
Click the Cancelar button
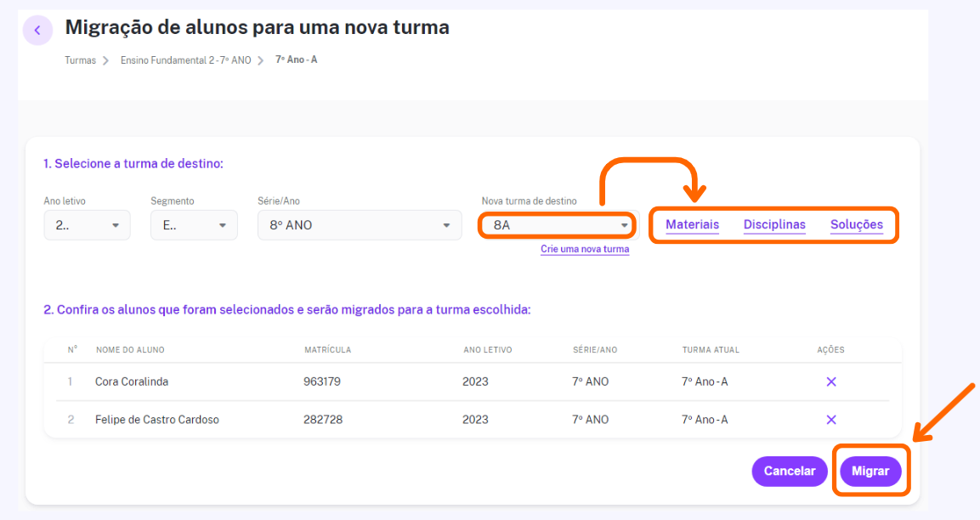[x=790, y=472]
